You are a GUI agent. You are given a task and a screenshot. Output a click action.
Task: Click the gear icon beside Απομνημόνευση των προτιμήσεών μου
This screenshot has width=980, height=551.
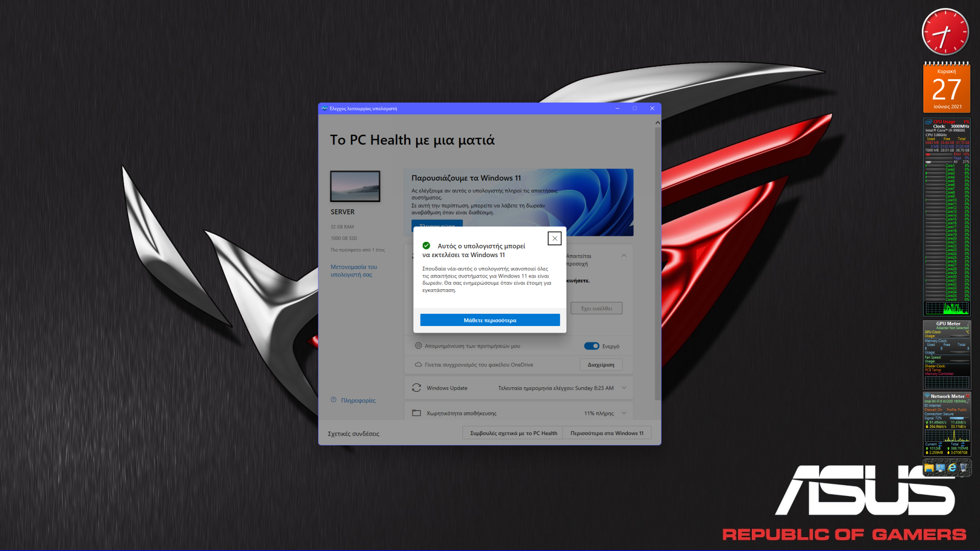419,346
